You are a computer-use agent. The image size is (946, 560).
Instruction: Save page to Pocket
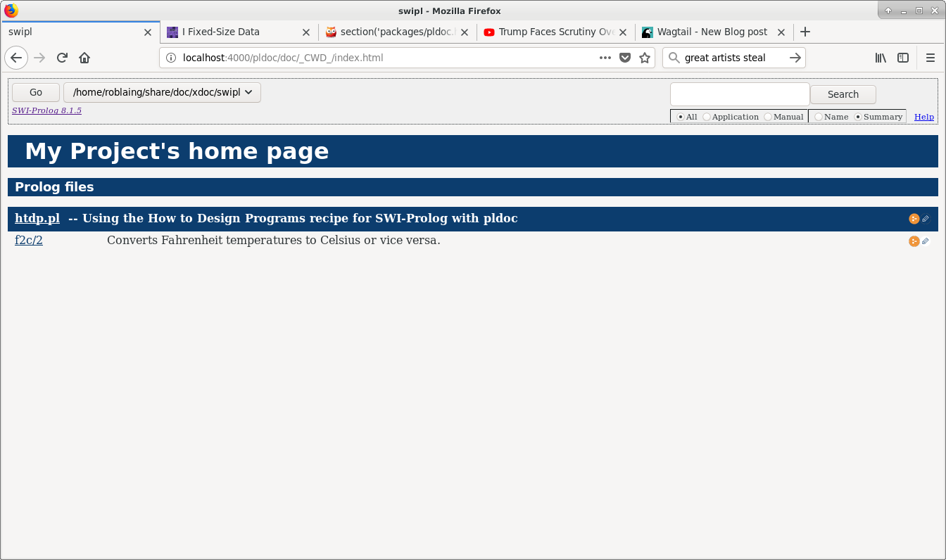point(624,58)
